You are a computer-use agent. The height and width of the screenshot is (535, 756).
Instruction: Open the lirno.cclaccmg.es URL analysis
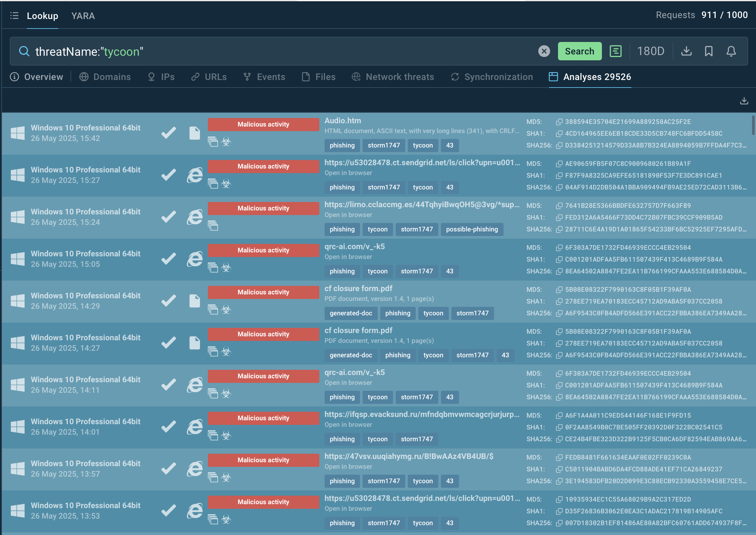click(x=422, y=205)
